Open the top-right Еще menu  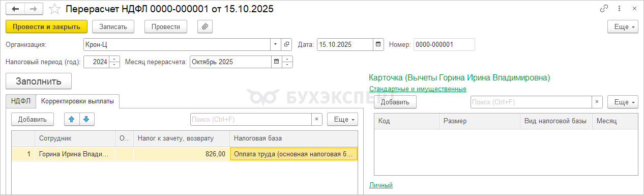coord(623,26)
